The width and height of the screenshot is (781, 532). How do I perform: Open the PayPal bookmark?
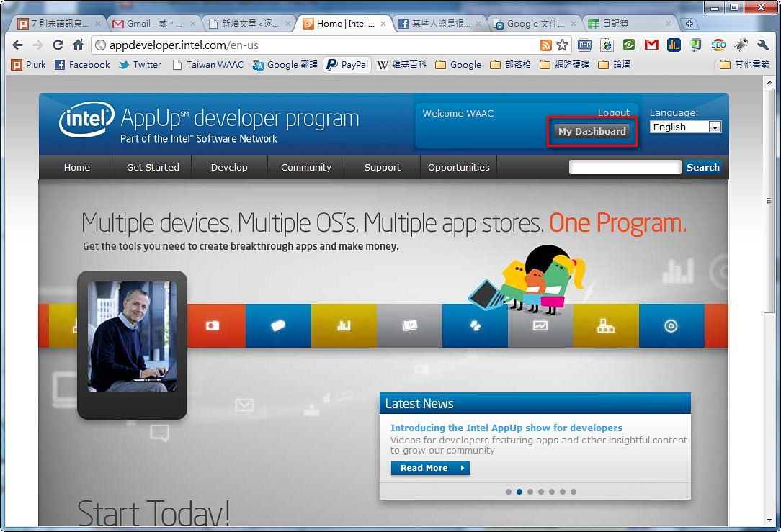point(347,65)
